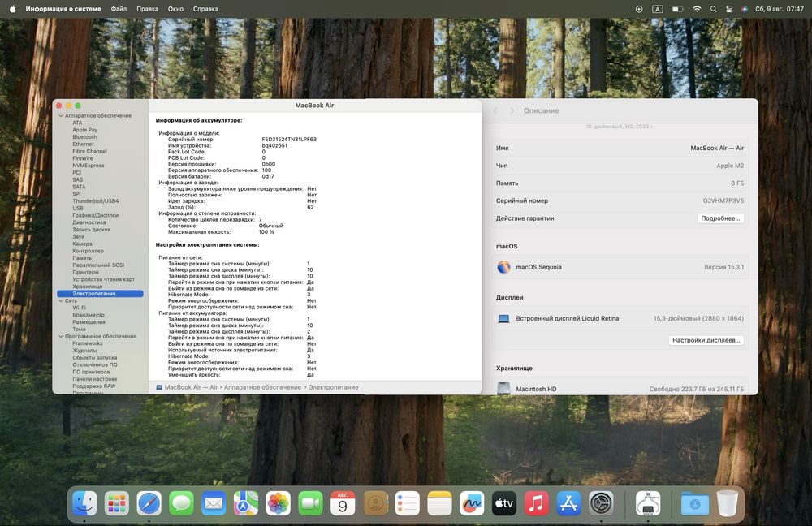Select Брандмауэр in sidebar

click(x=89, y=315)
